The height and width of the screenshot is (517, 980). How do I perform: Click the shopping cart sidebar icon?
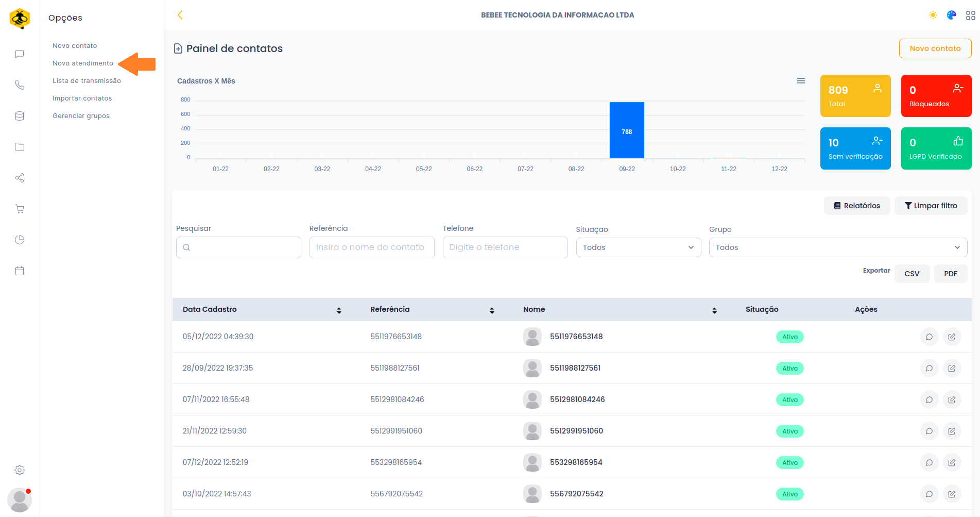[x=20, y=209]
